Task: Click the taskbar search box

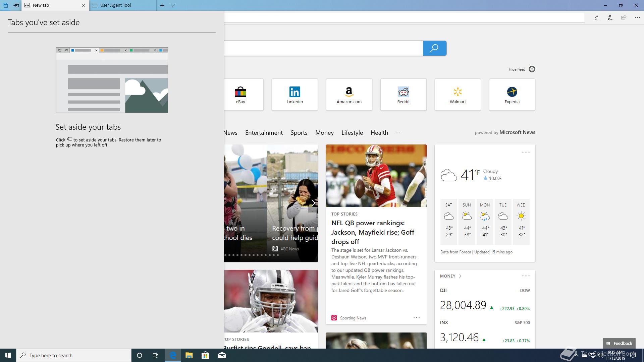Action: (x=74, y=355)
